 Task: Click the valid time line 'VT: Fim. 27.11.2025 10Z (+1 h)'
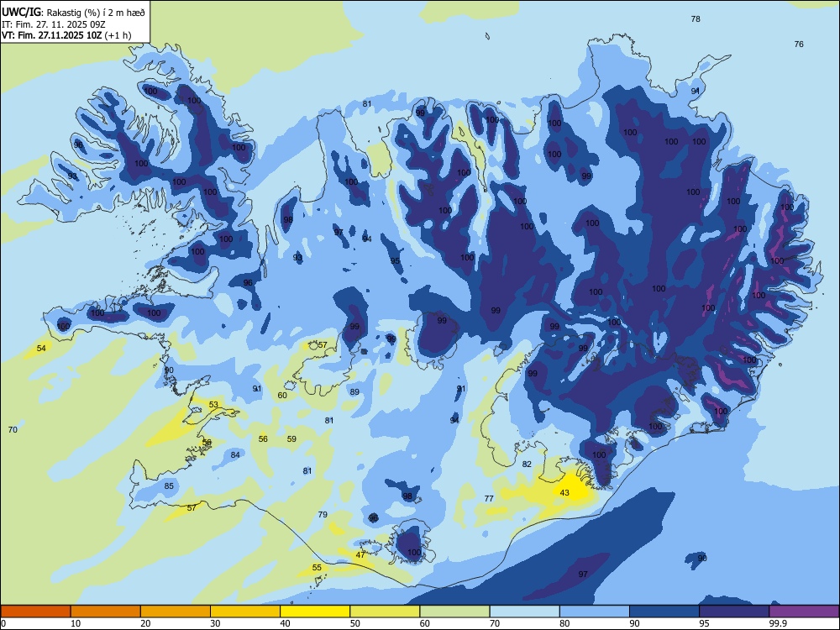(66, 35)
